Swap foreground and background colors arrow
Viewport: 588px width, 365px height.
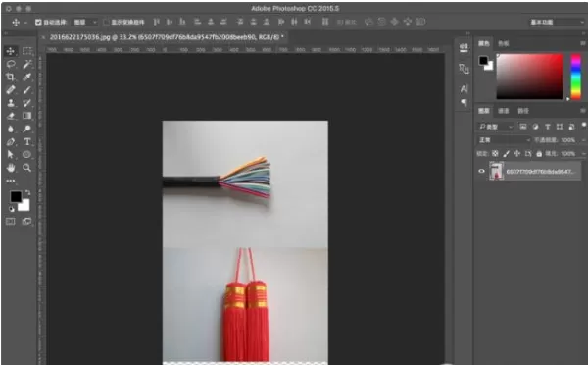27,192
